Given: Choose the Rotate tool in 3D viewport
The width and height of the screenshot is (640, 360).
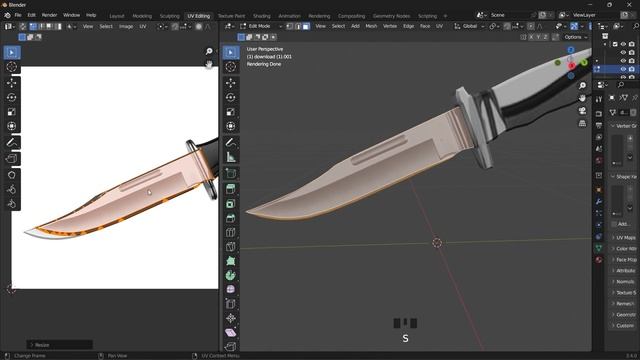Looking at the screenshot, I should (x=231, y=97).
